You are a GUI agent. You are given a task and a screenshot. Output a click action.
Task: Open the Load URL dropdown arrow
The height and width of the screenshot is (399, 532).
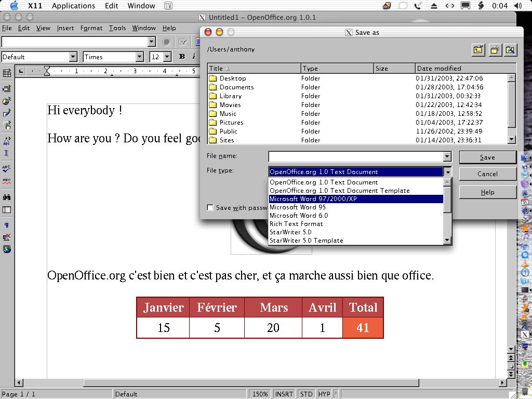[152, 42]
